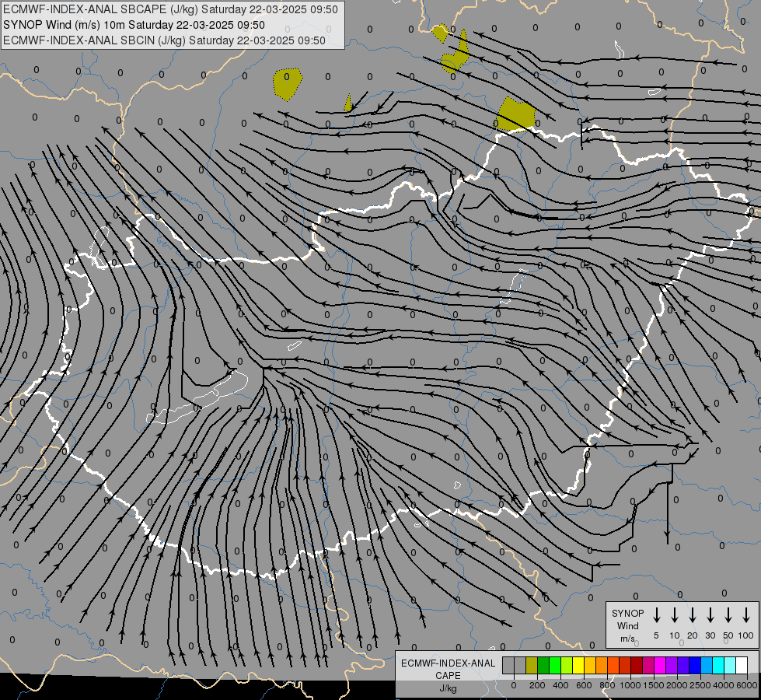Select the dark red CAPE legend swatch

tap(637, 666)
